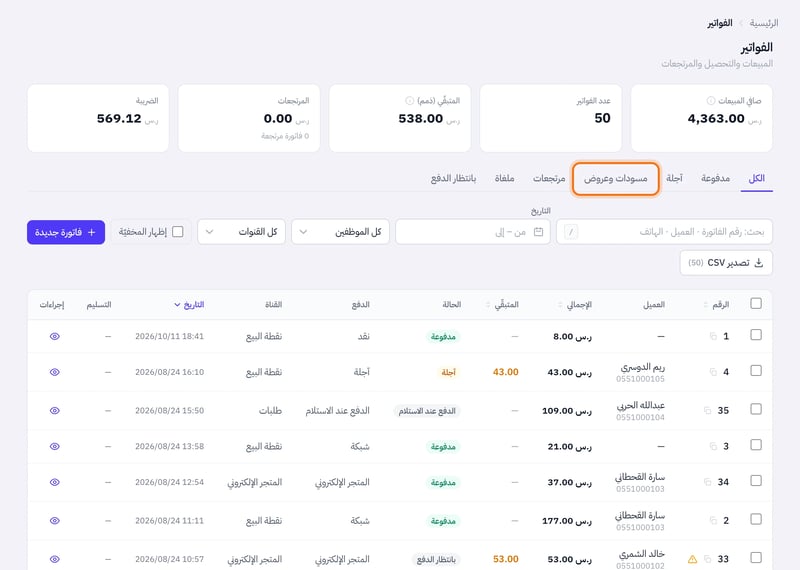Image resolution: width=800 pixels, height=570 pixels.
Task: Select invoice 35 checkbox
Action: pyautogui.click(x=756, y=409)
